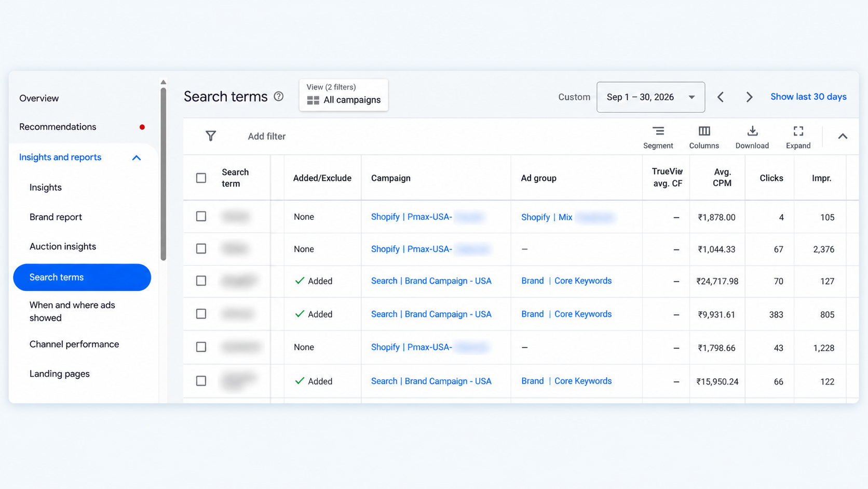Sort by the Clicks column header
The image size is (868, 489).
pos(771,178)
